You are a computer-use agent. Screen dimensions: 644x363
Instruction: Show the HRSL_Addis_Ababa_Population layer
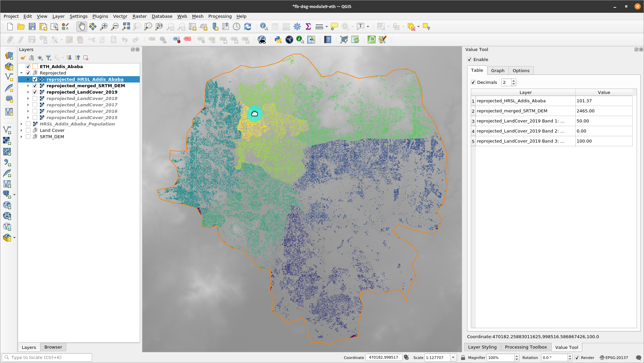[x=28, y=124]
